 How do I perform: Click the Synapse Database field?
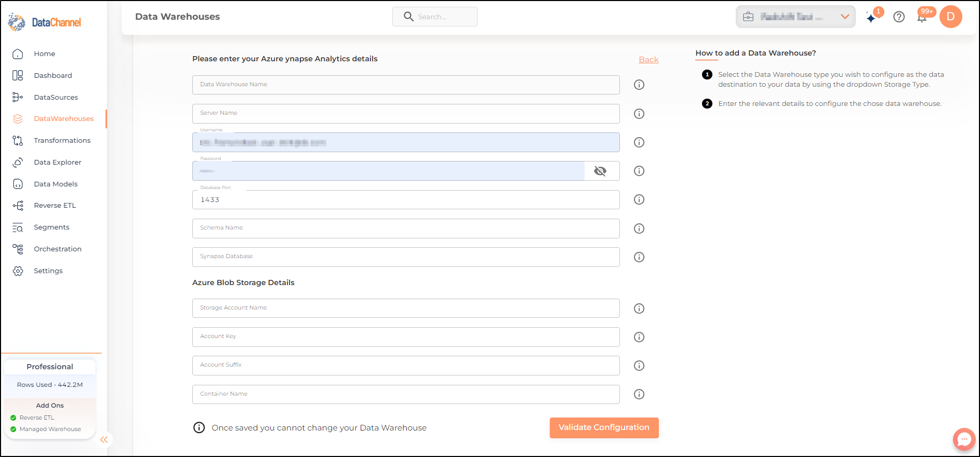coord(406,257)
